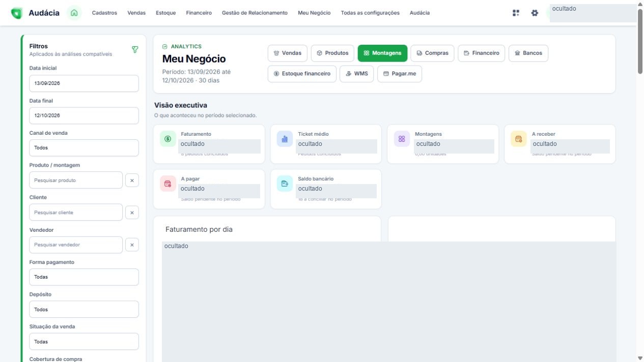Open the Forma pagamento dropdown
The width and height of the screenshot is (644, 362).
pyautogui.click(x=84, y=277)
